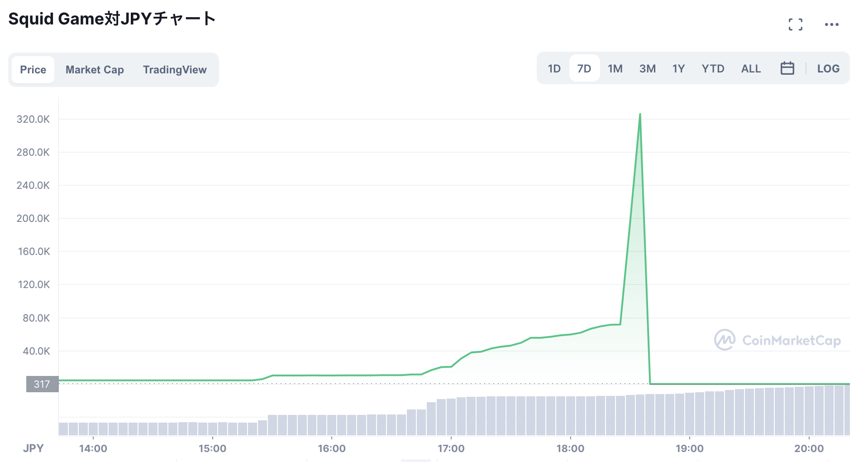This screenshot has height=462, width=868.
Task: Click the 280.0K y-axis label
Action: point(33,152)
